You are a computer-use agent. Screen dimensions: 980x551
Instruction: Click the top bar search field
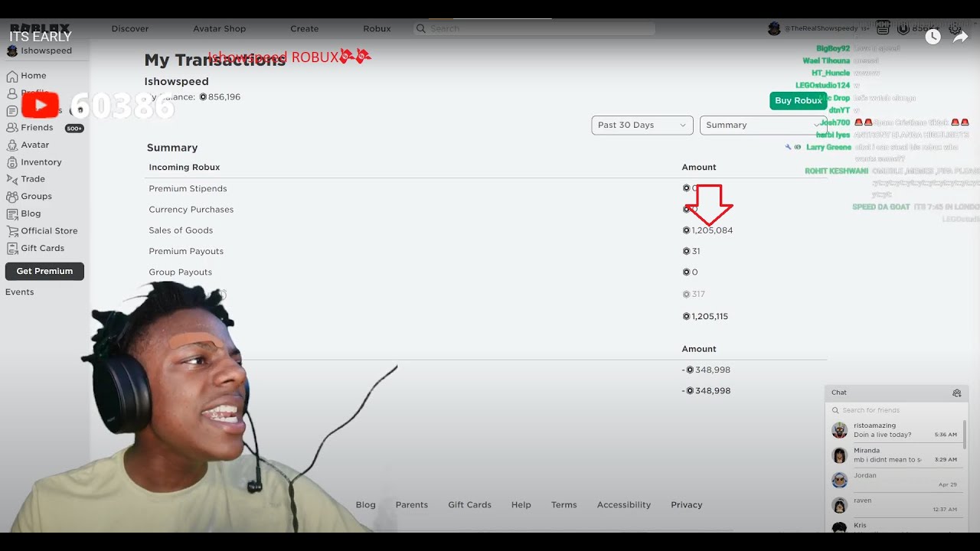click(x=534, y=28)
